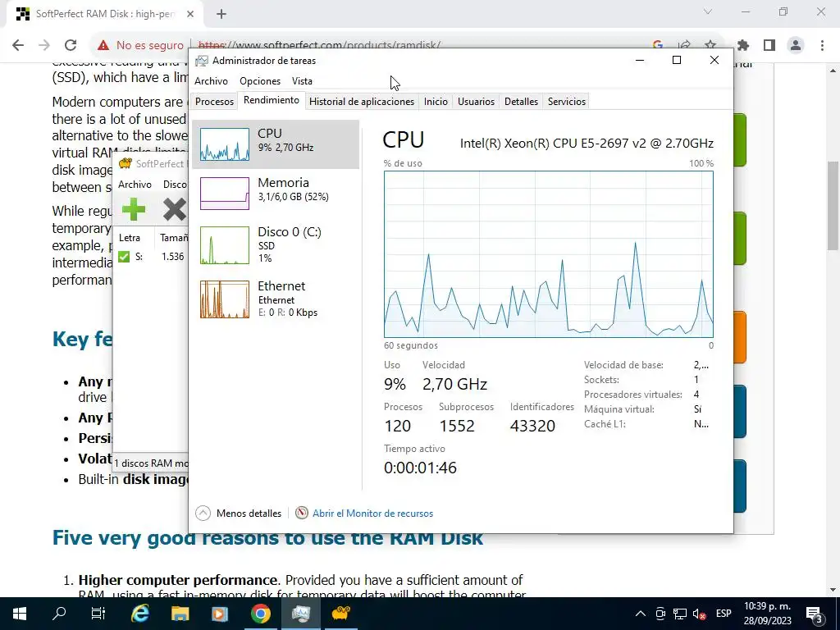The width and height of the screenshot is (840, 630).
Task: Click the Resource Monitor icon
Action: point(302,514)
